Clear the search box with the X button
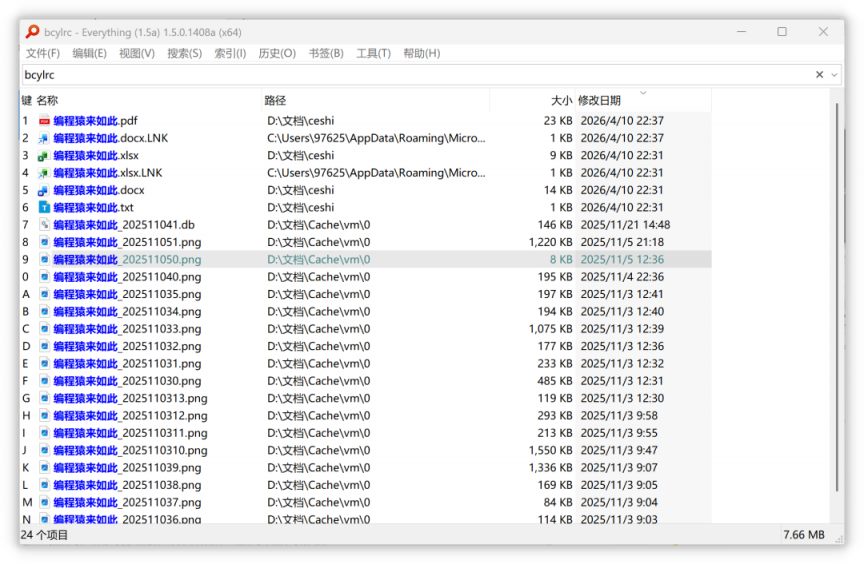This screenshot has height=564, width=864. 819,75
